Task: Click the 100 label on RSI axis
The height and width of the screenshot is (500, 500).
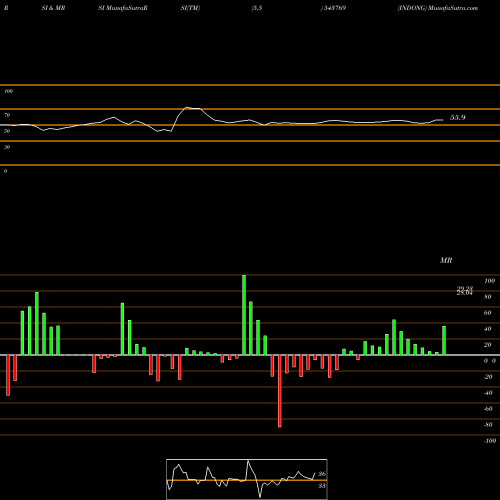Action: pyautogui.click(x=8, y=91)
